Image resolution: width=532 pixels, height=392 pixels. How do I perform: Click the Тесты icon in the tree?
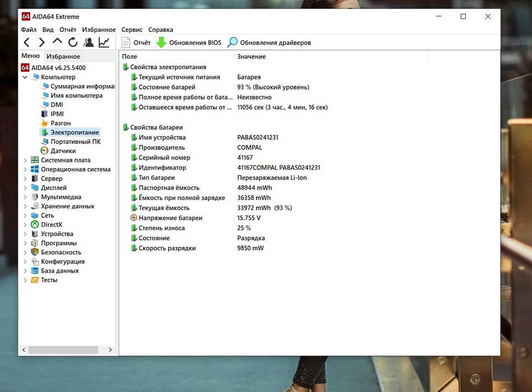pyautogui.click(x=35, y=280)
